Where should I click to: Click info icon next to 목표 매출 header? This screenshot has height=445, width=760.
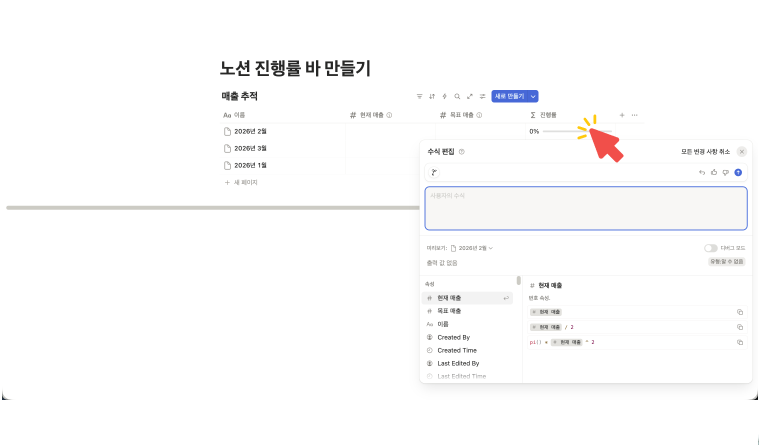pyautogui.click(x=479, y=115)
